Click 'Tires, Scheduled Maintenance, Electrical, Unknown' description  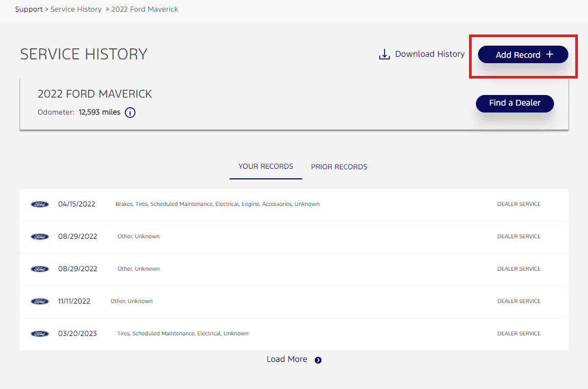[x=183, y=333]
